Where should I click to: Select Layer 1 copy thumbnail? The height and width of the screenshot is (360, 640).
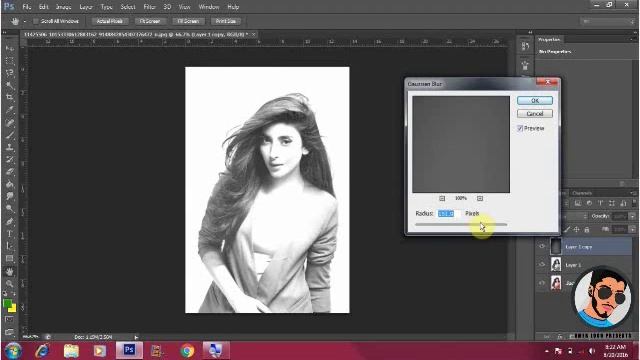556,247
